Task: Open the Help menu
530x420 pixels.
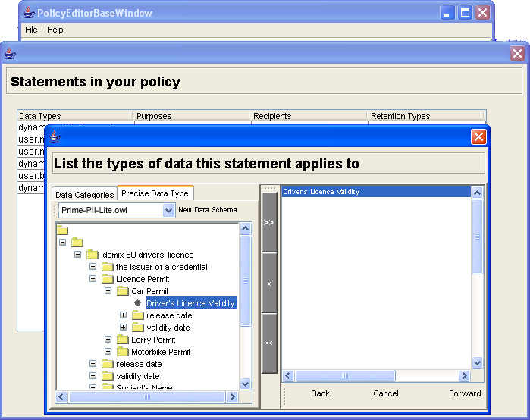Action: (55, 30)
